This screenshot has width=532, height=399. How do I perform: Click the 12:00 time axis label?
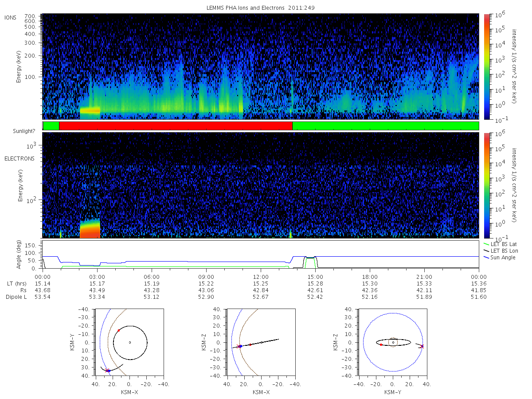click(x=260, y=276)
